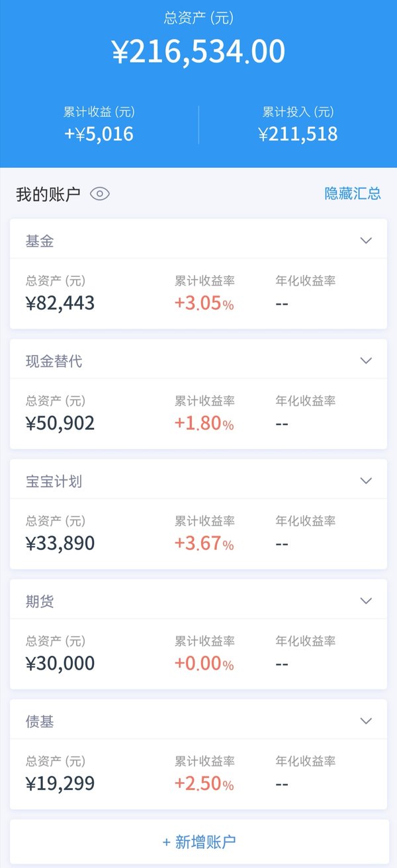Open the 现金替代 account header

198,361
